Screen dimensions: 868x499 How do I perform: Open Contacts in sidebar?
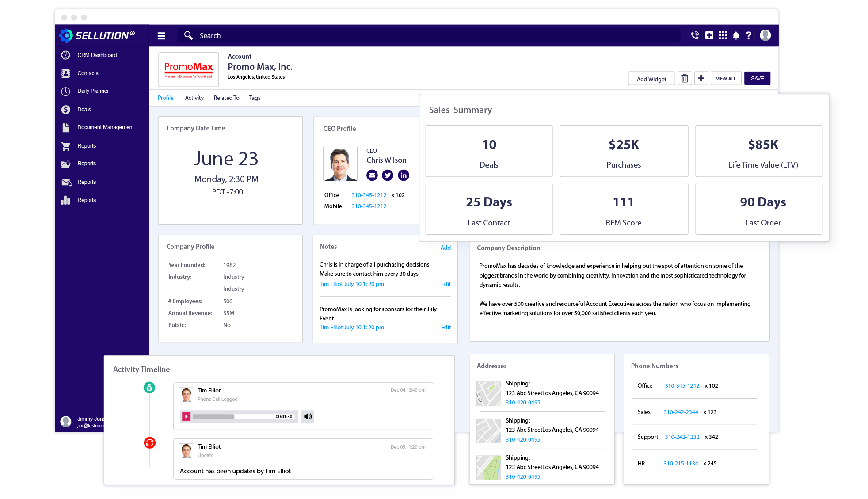pos(88,73)
